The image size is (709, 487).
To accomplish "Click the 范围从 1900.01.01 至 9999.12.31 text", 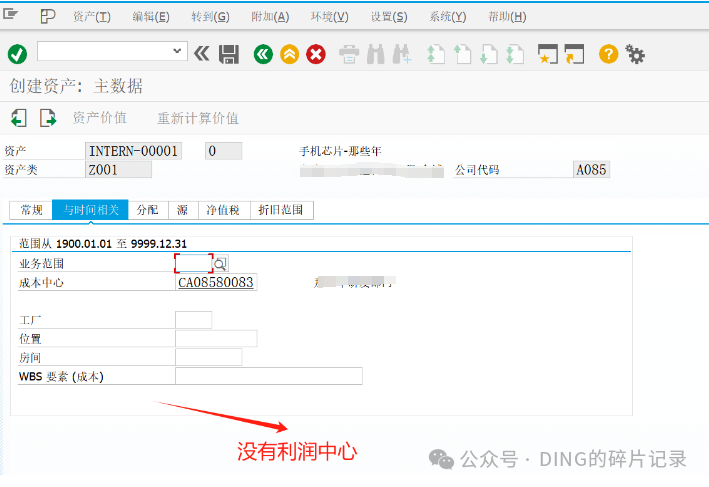I will click(x=103, y=244).
